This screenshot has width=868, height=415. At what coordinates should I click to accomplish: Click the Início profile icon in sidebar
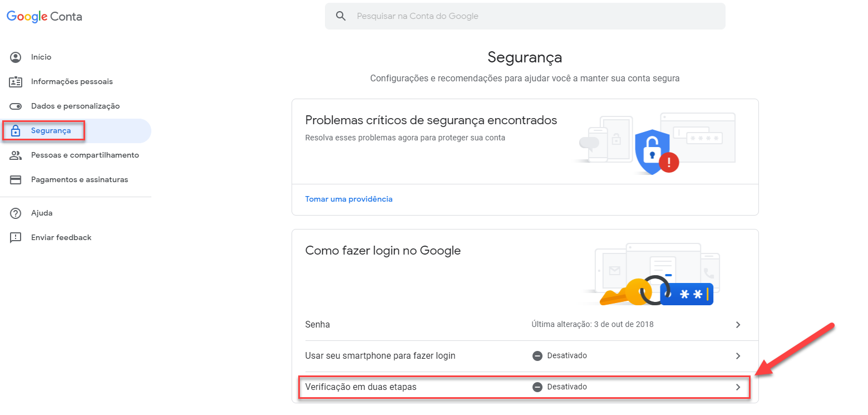click(x=16, y=57)
